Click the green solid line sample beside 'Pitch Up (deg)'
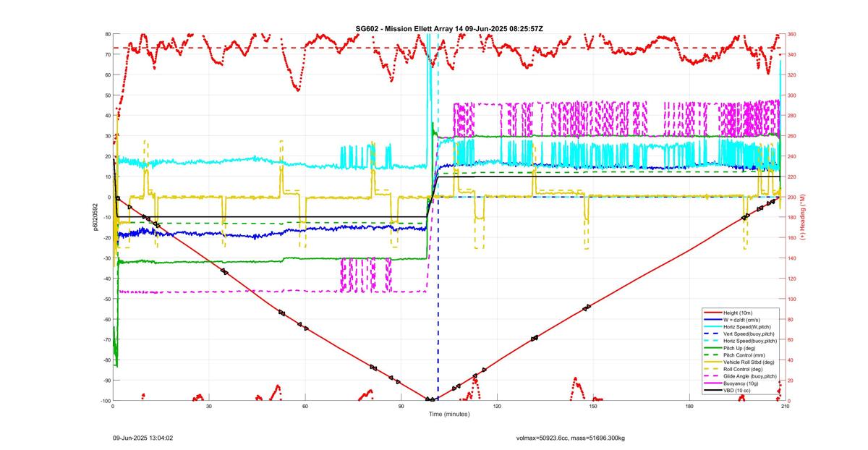Viewport: 868px width, 450px height. (x=712, y=348)
